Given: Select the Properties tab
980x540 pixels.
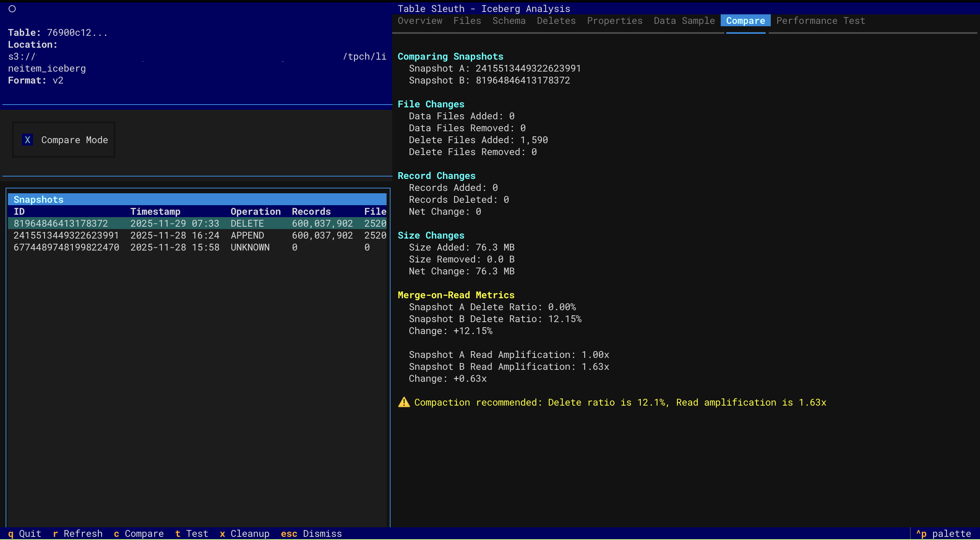Looking at the screenshot, I should click(x=614, y=21).
